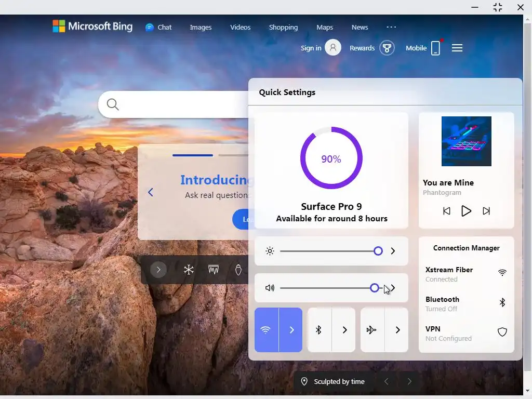Click the Surface Pro 9 device name
This screenshot has width=532, height=399.
coord(331,207)
